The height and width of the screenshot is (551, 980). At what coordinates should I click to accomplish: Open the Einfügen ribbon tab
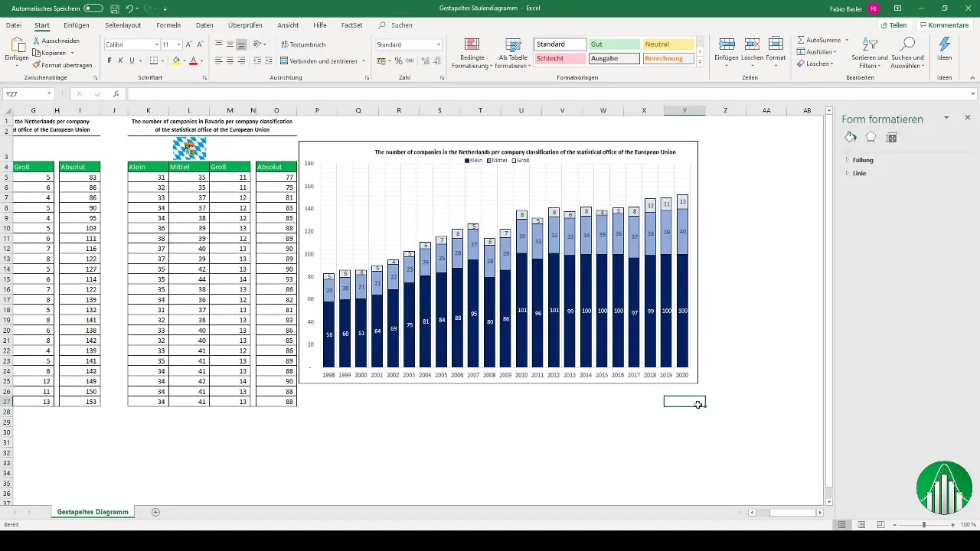point(77,25)
